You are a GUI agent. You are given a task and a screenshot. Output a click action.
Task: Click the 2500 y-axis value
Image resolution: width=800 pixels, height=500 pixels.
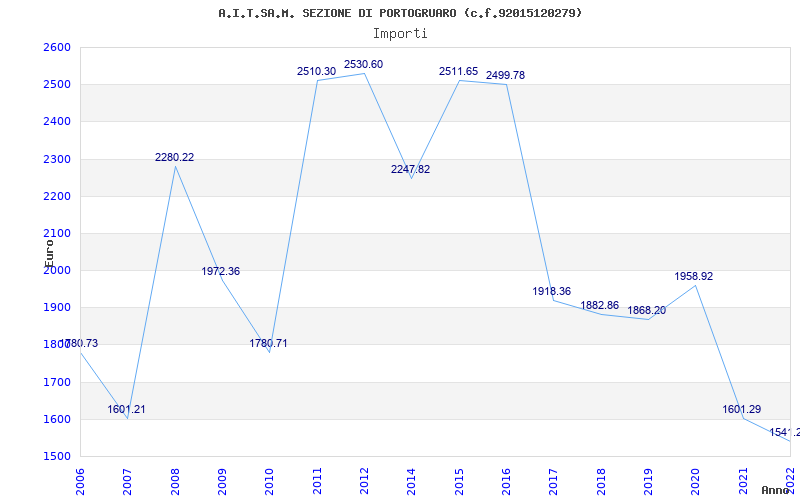click(57, 85)
